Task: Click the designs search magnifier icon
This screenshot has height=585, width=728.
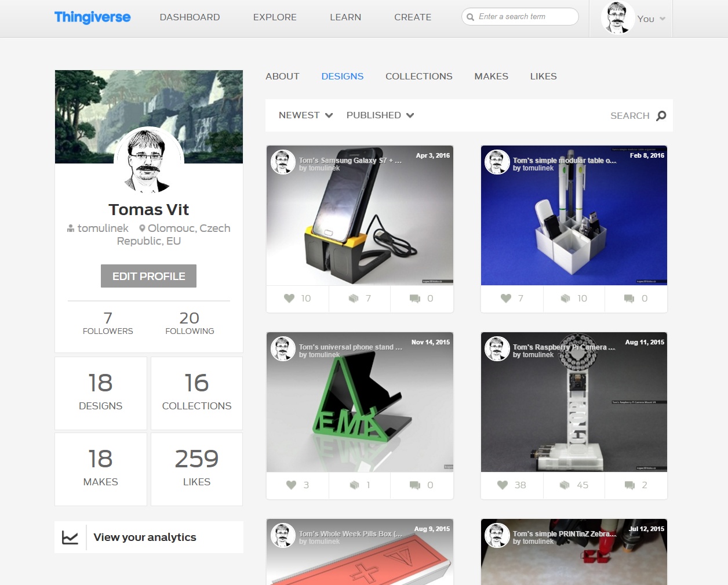Action: coord(661,116)
